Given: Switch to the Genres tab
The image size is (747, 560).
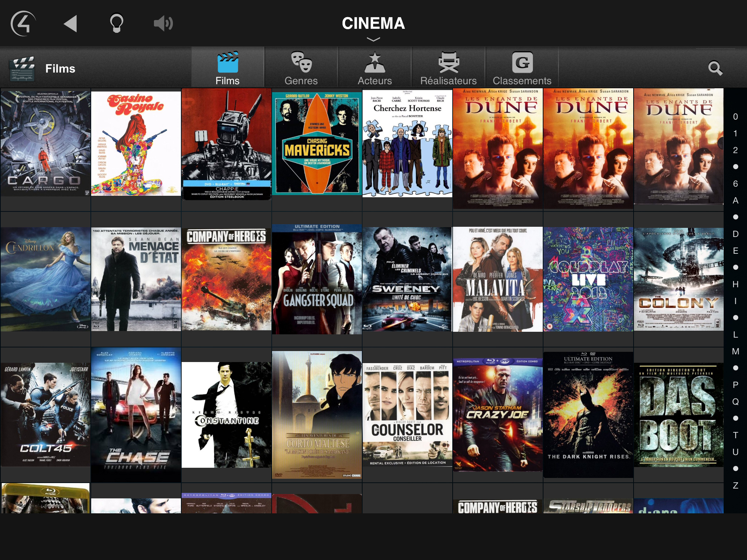Looking at the screenshot, I should tap(301, 67).
